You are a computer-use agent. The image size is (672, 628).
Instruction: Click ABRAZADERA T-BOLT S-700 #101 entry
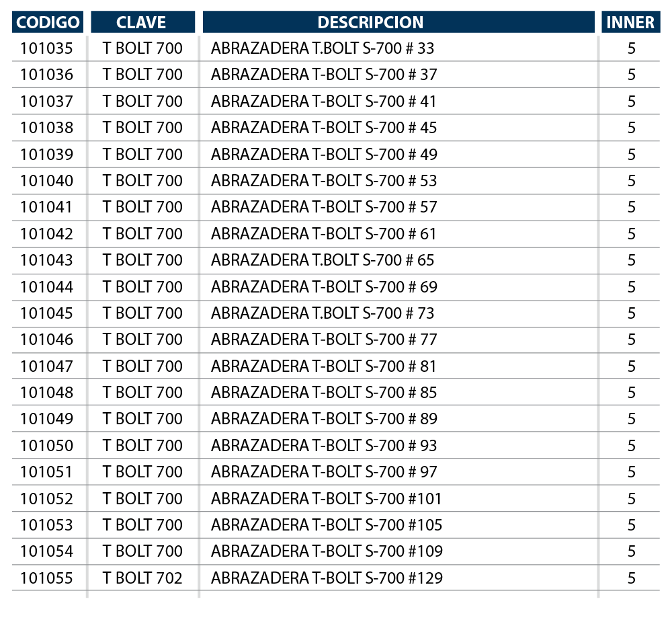326,498
